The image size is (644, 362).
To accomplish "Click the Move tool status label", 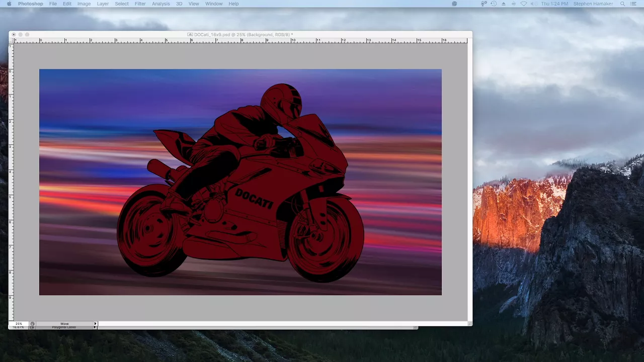I will tap(64, 324).
